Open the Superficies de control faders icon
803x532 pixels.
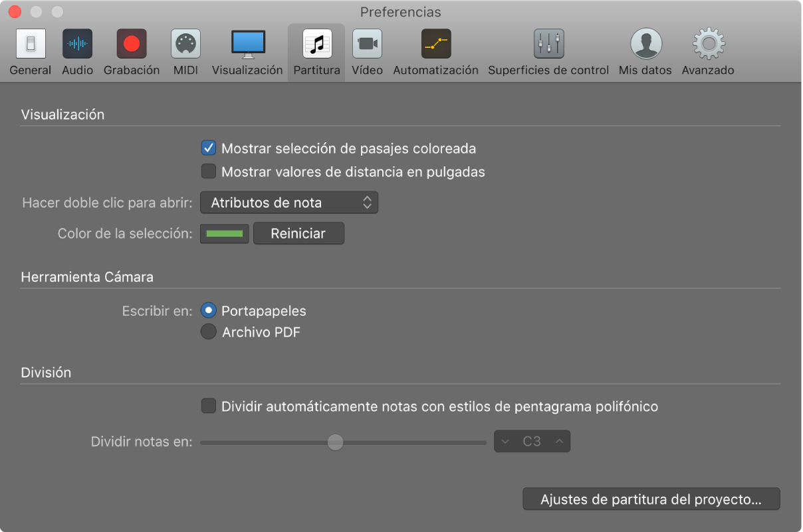[548, 44]
